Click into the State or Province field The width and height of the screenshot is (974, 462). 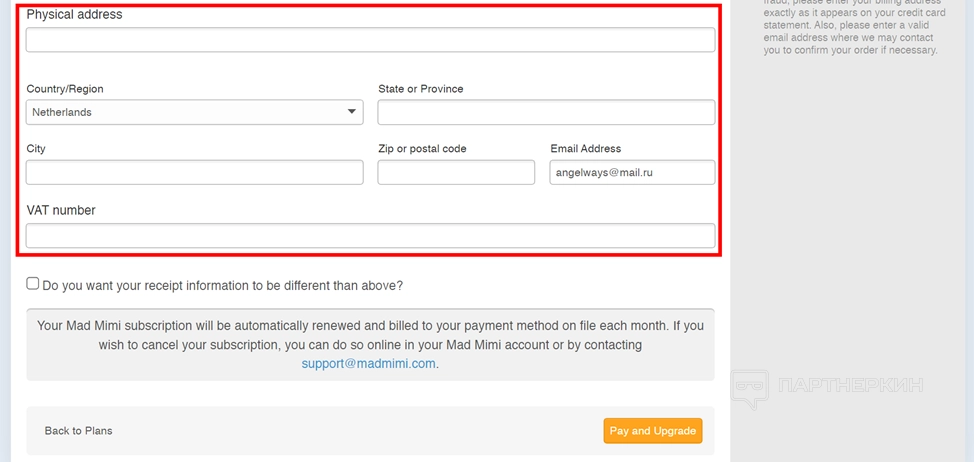click(x=546, y=112)
